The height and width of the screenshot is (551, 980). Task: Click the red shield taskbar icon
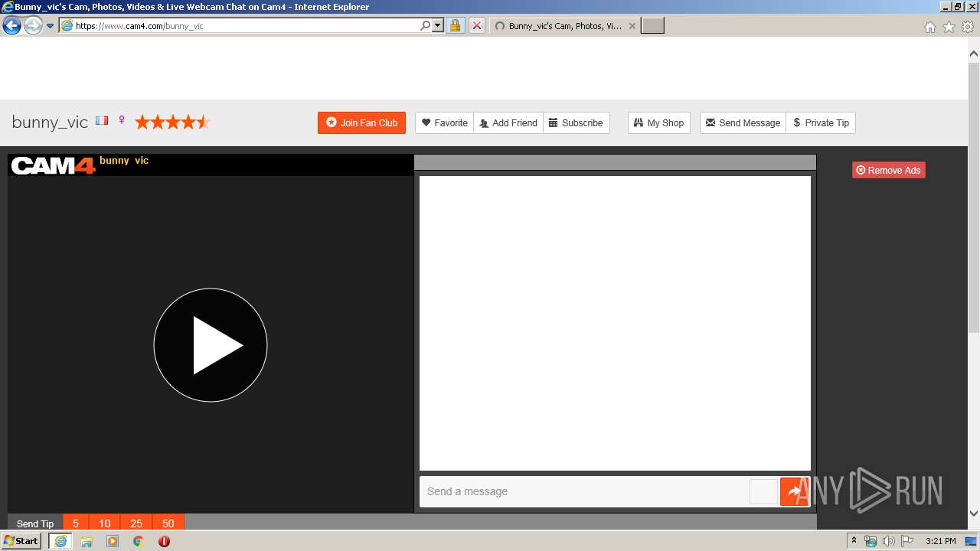click(x=164, y=541)
